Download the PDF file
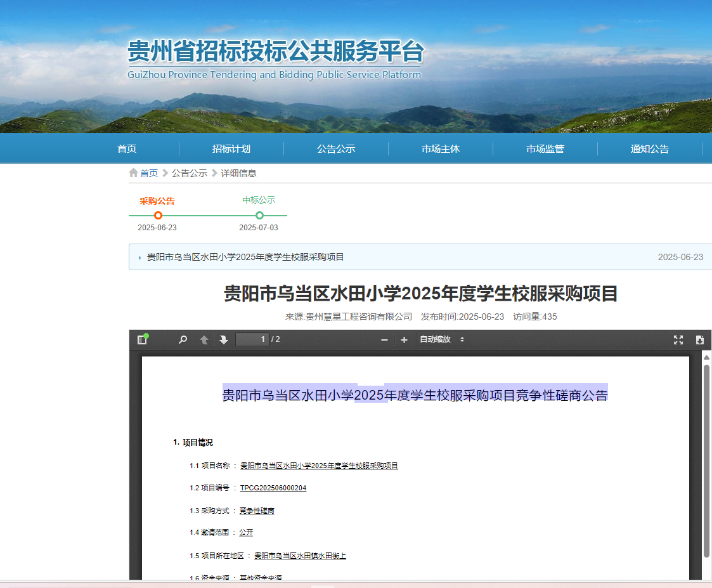 tap(699, 340)
